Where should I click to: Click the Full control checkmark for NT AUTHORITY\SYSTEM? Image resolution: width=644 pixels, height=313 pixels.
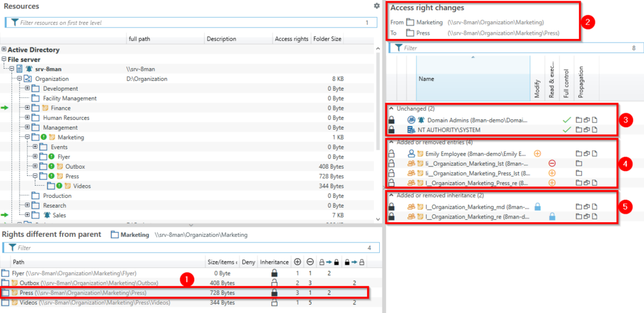(x=567, y=130)
